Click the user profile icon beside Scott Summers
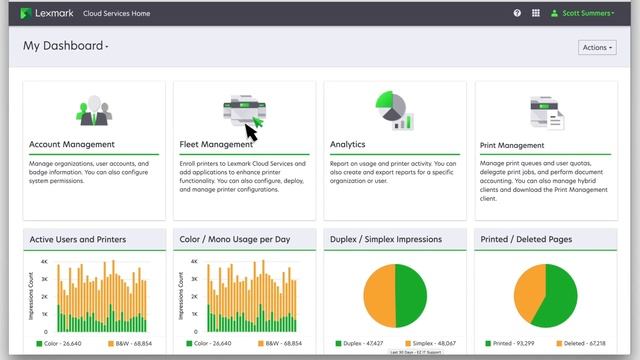Screen dimensions: 640x360 554,13
